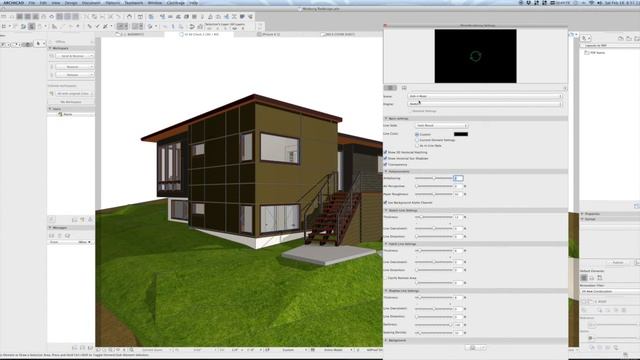Click the Antialiasing value field

point(458,178)
